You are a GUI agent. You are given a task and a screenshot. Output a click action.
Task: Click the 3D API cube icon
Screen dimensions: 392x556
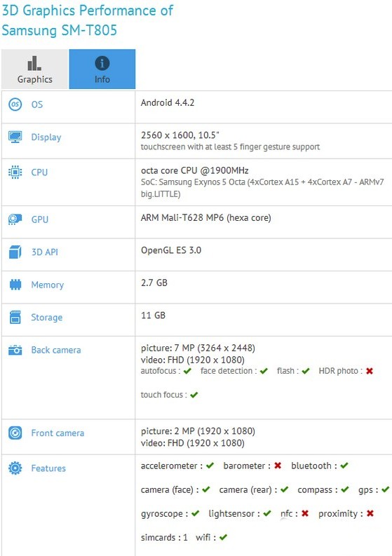point(15,252)
